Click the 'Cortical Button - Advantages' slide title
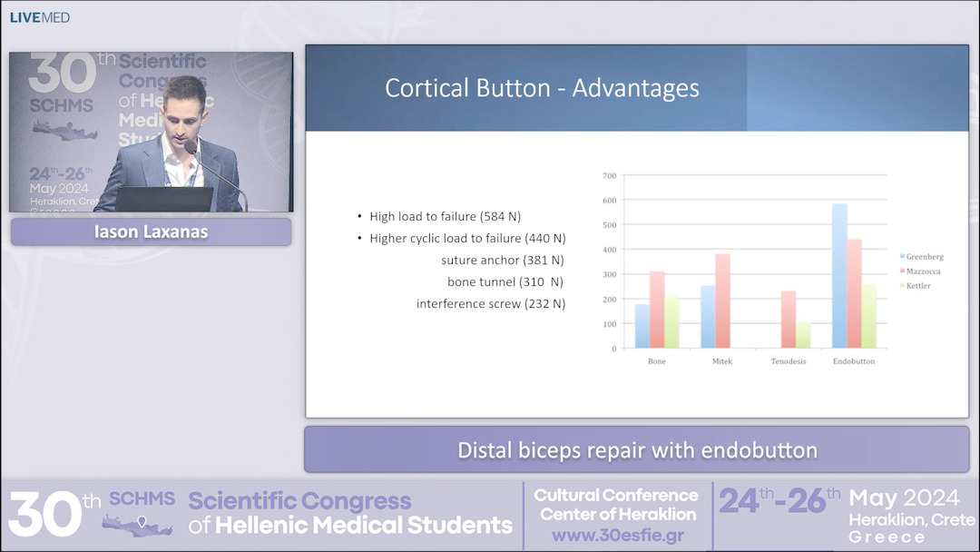This screenshot has height=552, width=980. 542,88
